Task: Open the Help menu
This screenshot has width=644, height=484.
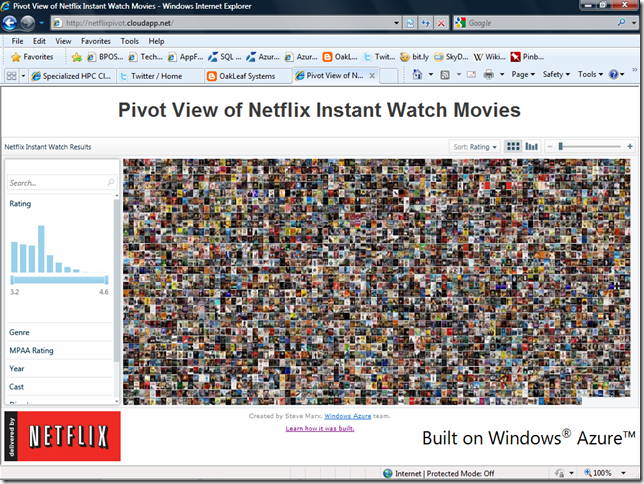Action: pyautogui.click(x=156, y=41)
